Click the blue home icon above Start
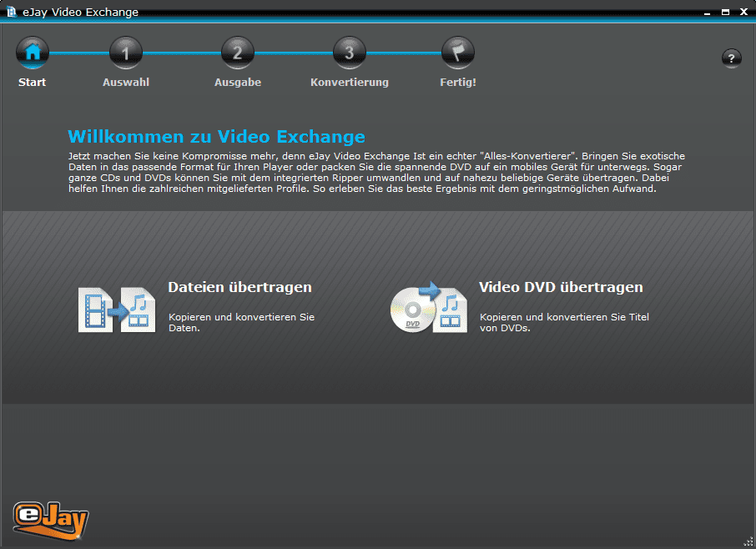756x549 pixels. (x=32, y=51)
